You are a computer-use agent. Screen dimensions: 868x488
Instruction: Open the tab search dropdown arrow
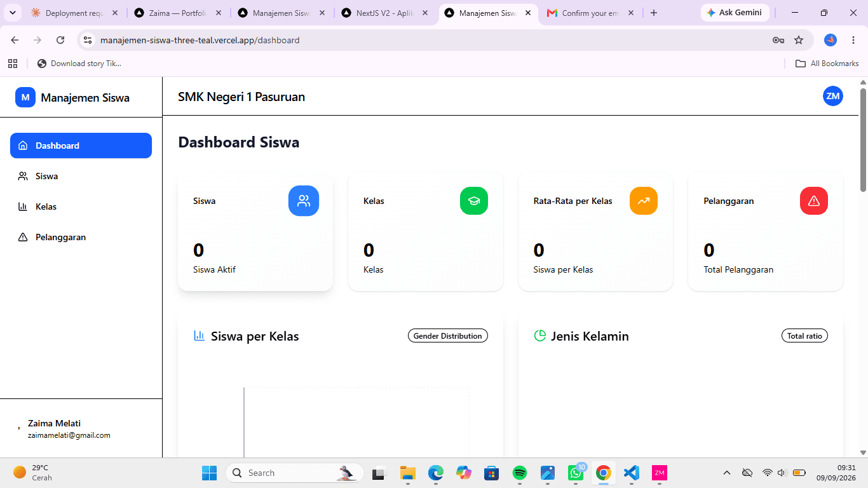[12, 13]
